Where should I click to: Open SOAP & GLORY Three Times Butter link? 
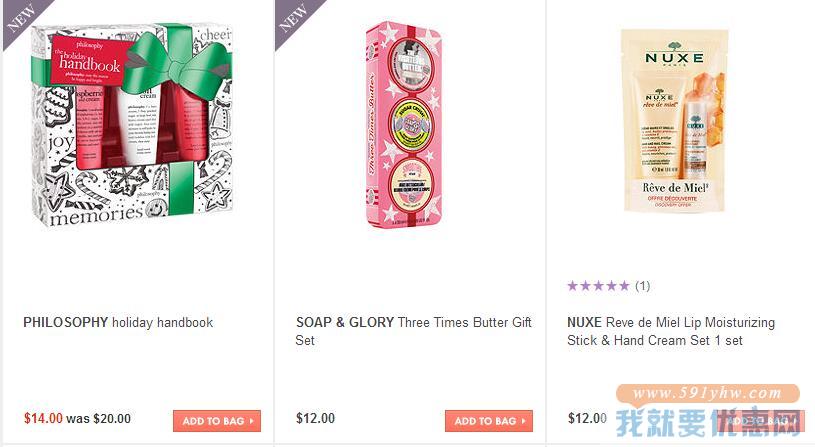414,332
